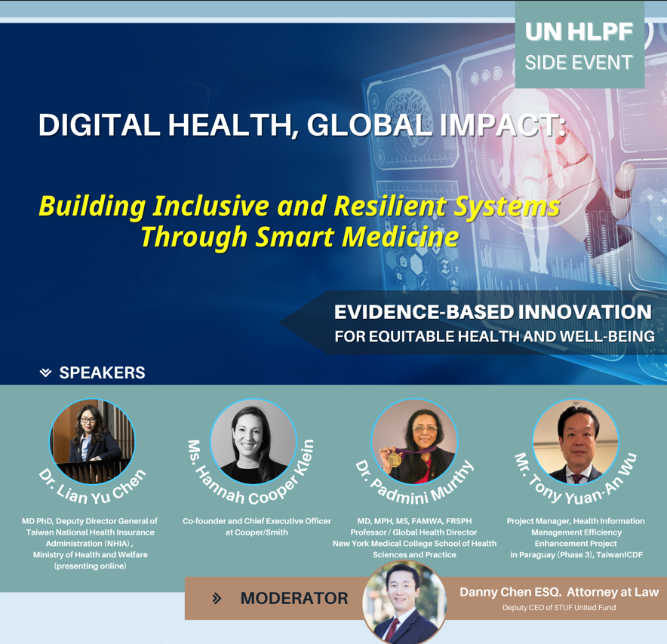This screenshot has height=644, width=667.
Task: Click the double arrow icon beside MODERATOR
Action: [217, 598]
